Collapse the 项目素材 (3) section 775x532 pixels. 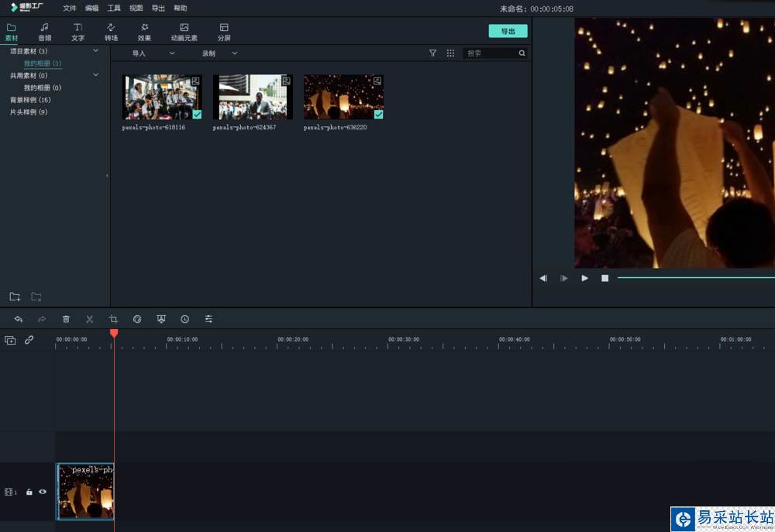pyautogui.click(x=96, y=51)
